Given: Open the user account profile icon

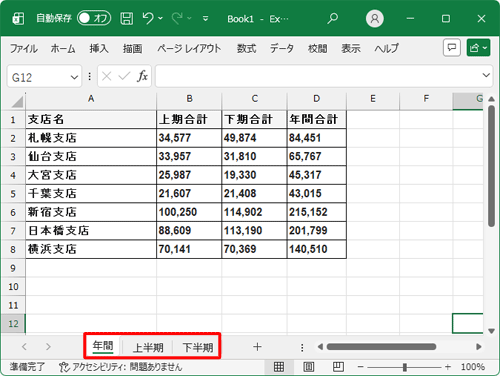Looking at the screenshot, I should (375, 19).
